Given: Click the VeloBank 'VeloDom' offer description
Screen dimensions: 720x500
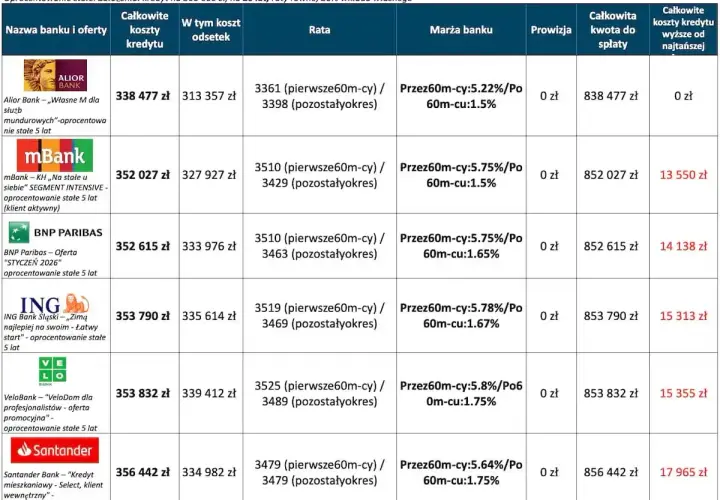Looking at the screenshot, I should 51,412.
